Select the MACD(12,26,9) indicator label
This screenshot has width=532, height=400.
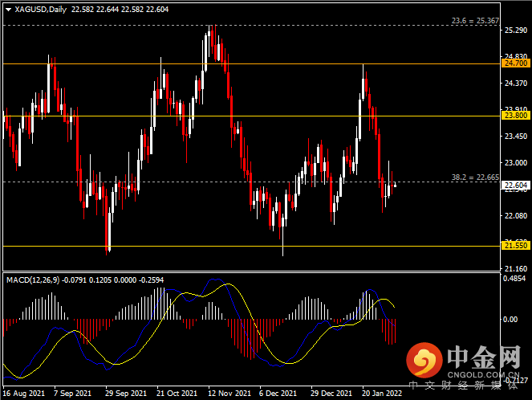tap(33, 280)
